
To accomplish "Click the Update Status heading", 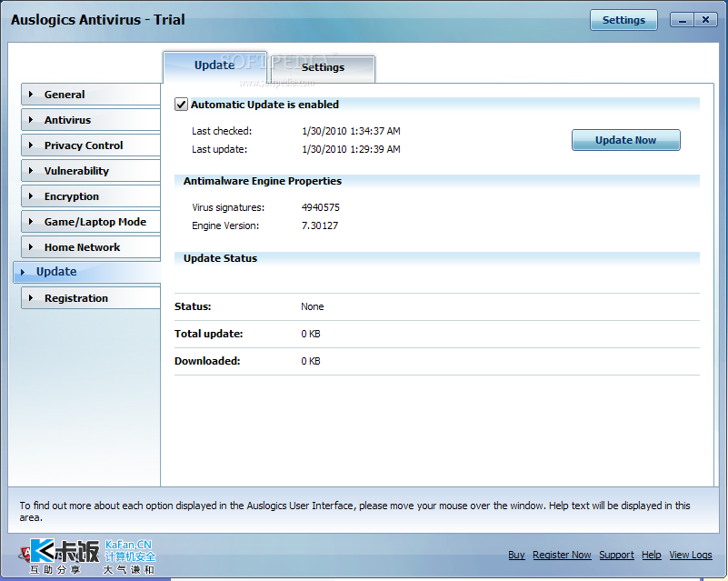I will click(220, 258).
